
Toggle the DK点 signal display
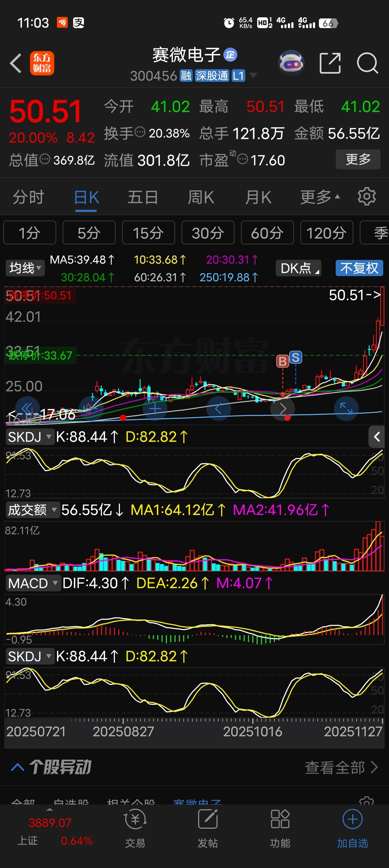point(299,268)
